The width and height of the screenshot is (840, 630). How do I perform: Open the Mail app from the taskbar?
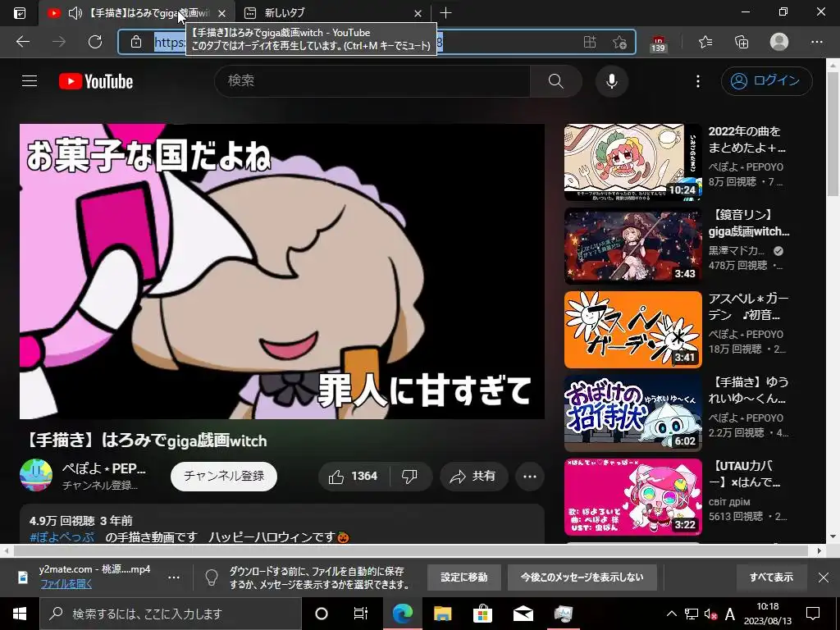coord(523,614)
